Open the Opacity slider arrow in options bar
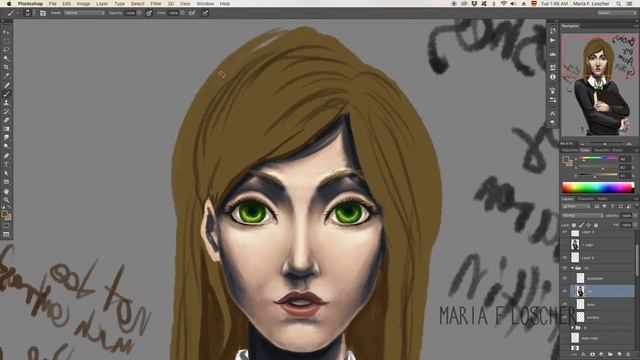Viewport: 640px width, 360px height. [139, 13]
